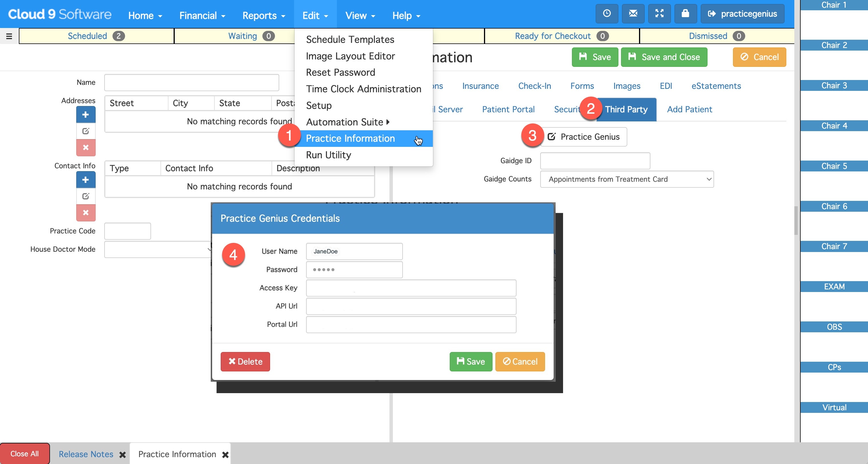Expand Gaidge Counts dropdown

pos(627,179)
